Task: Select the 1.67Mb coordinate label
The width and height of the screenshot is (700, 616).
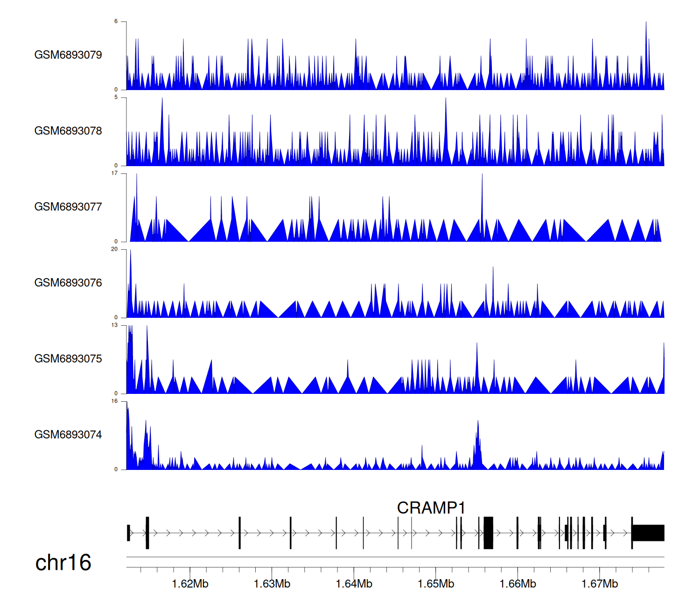Action: [600, 584]
